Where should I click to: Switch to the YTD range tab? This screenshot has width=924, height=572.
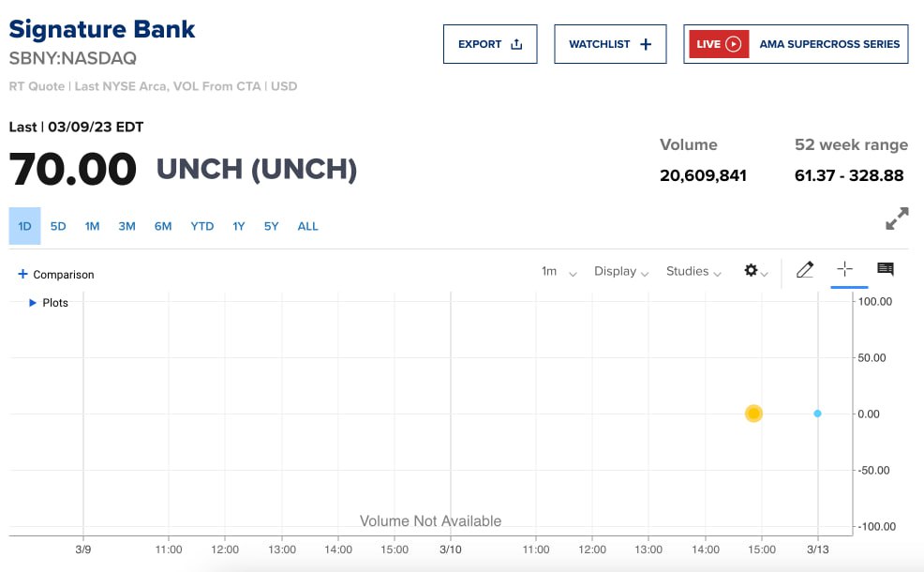pyautogui.click(x=201, y=226)
